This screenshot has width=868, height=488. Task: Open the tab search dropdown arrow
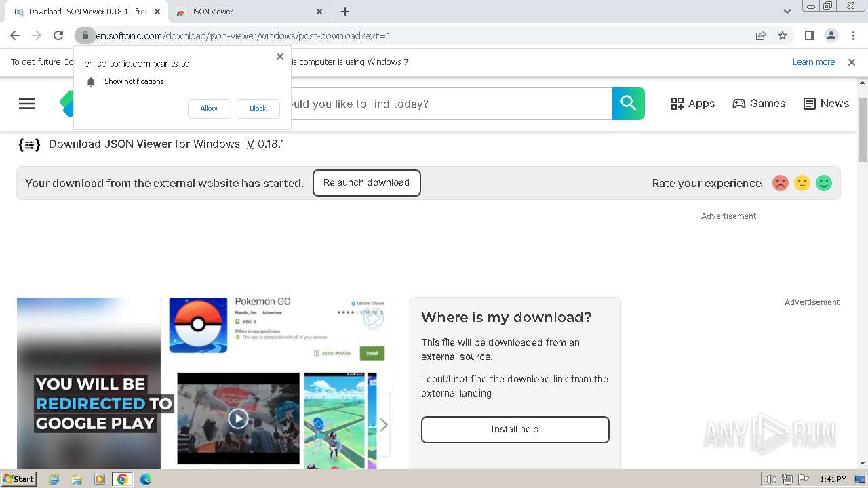(787, 12)
